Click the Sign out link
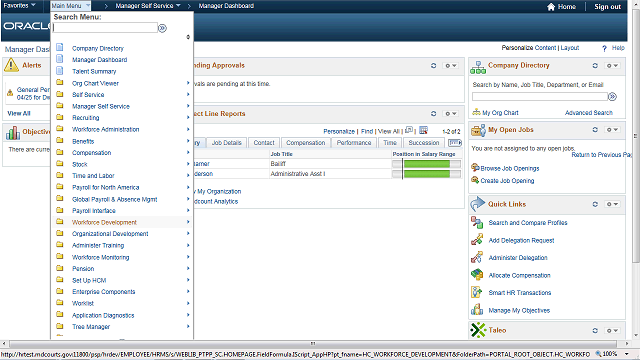Screen dimensions: 640x360 coord(607,7)
